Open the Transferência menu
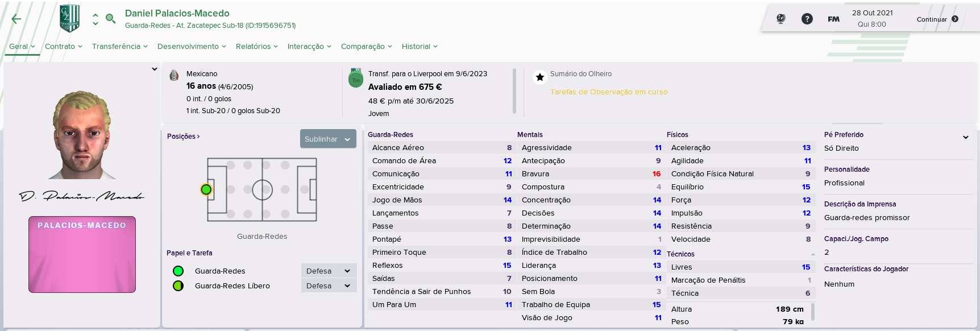The width and height of the screenshot is (980, 331). [120, 47]
